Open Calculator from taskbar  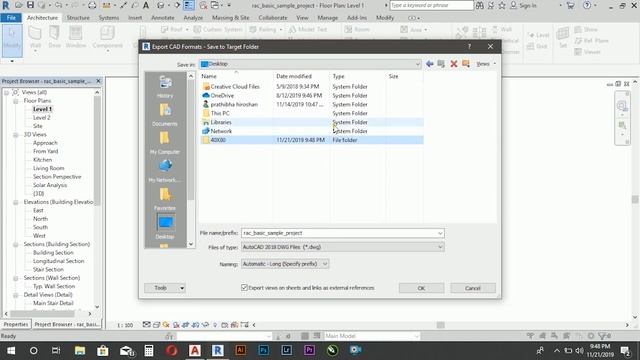click(x=149, y=351)
